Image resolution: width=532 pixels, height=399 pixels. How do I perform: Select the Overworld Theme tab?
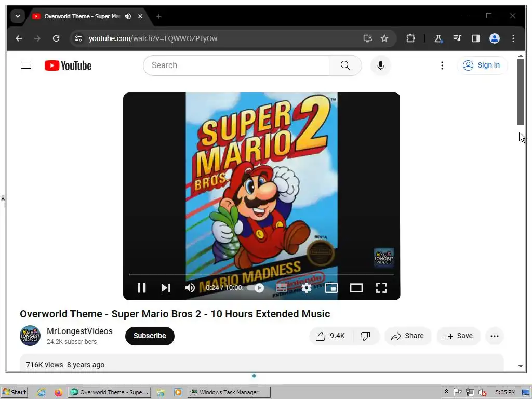click(x=82, y=16)
